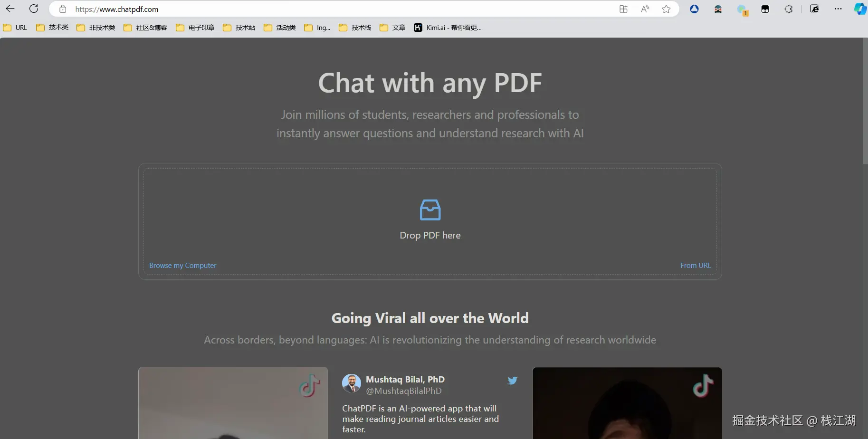868x439 pixels.
Task: Click the Mushtaq Bilal, PhD name
Action: coord(405,380)
